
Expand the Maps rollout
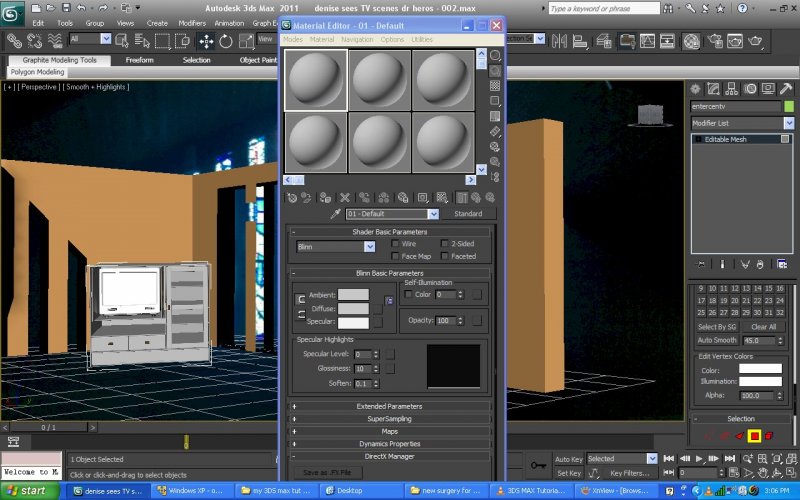click(389, 432)
